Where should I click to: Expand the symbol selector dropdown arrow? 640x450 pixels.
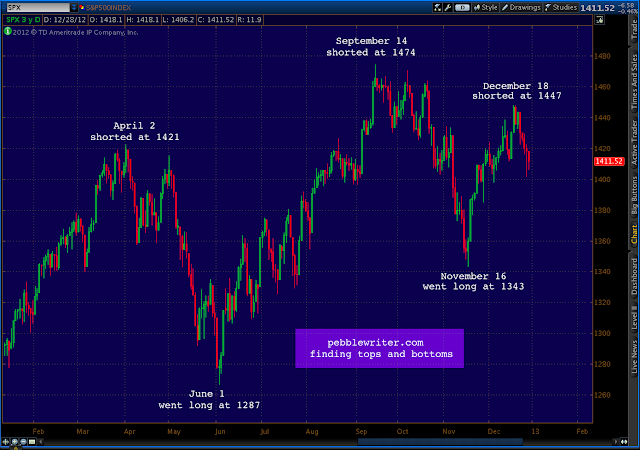74,7
